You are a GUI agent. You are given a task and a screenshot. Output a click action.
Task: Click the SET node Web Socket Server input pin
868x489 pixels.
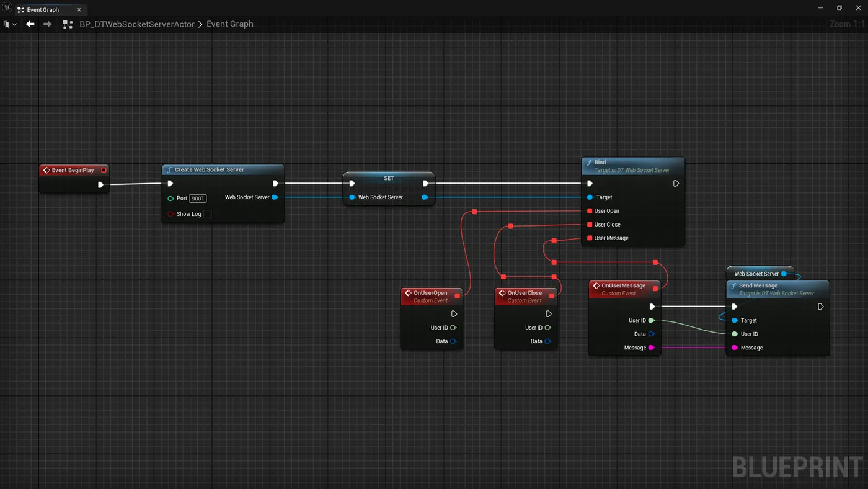coord(352,197)
